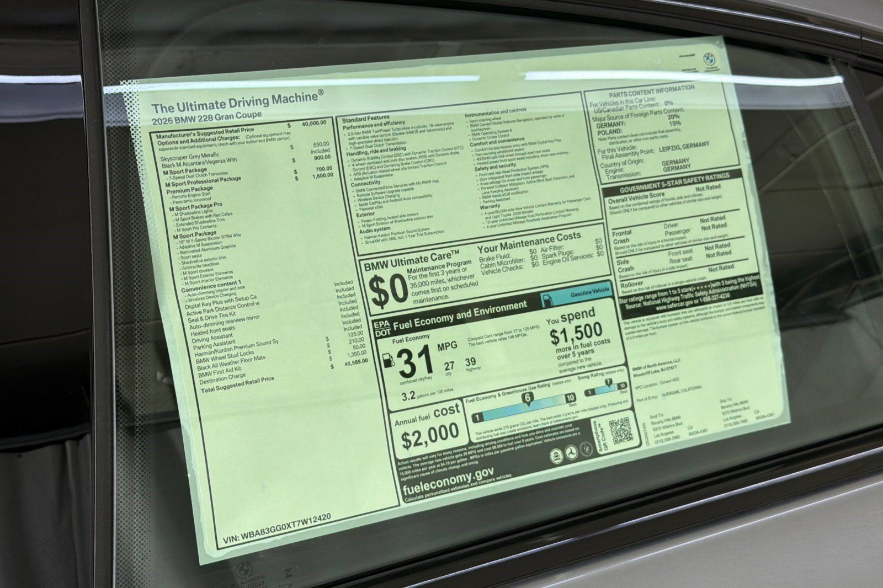Click 'Black All Weather Floor Mats' line
The width and height of the screenshot is (883, 588).
pos(231,362)
